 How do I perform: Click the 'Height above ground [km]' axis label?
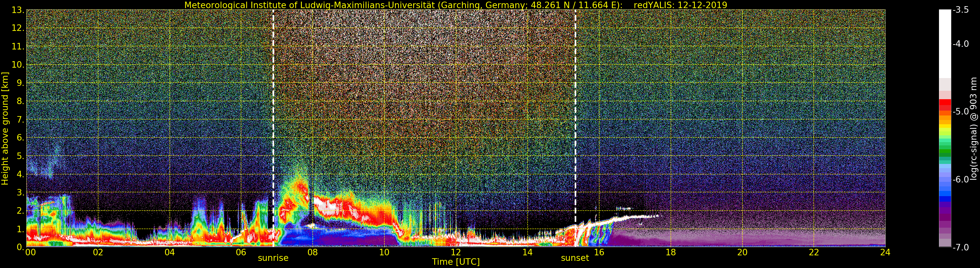click(x=5, y=128)
